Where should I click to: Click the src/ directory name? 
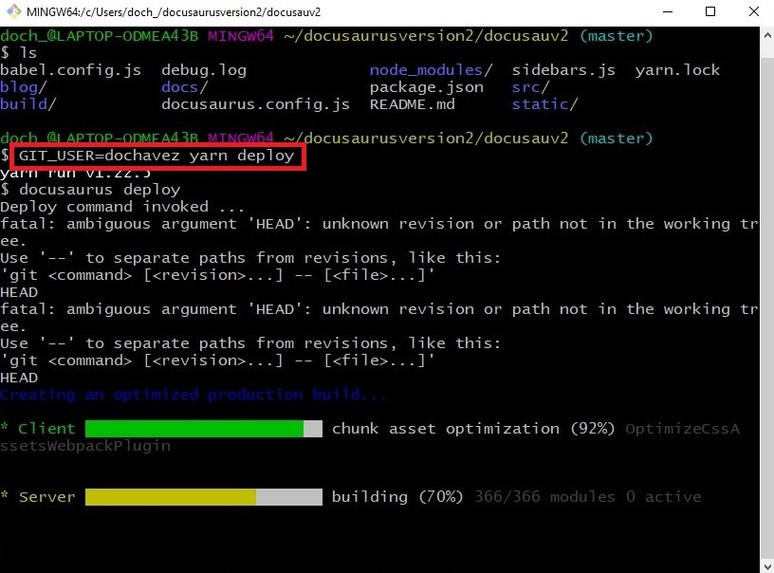530,87
